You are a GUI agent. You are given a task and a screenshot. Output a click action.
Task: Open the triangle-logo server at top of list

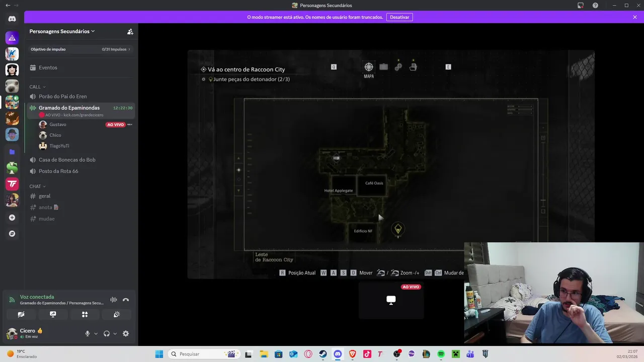(x=12, y=38)
